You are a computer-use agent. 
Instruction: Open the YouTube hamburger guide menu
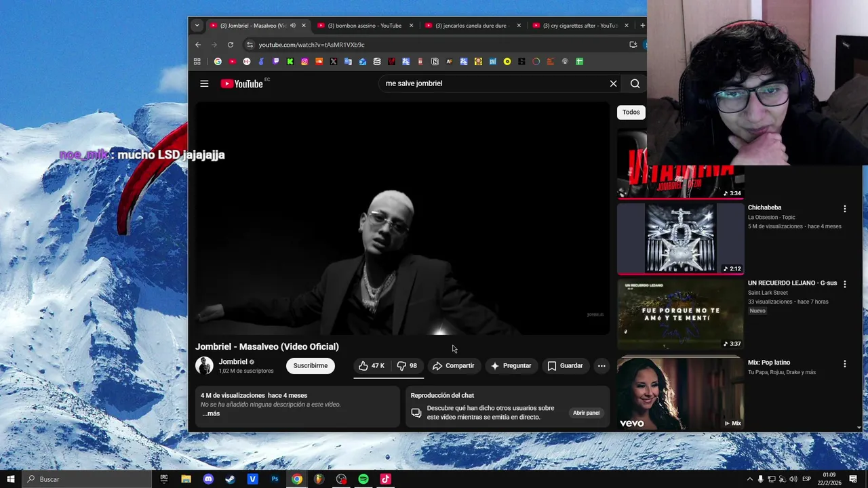[x=204, y=83]
